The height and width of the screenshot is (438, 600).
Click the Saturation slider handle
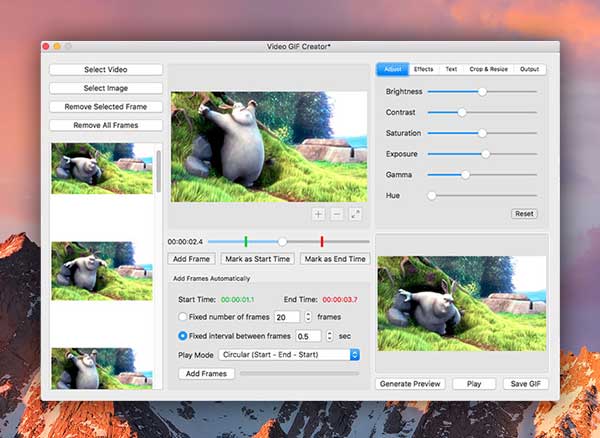(482, 133)
